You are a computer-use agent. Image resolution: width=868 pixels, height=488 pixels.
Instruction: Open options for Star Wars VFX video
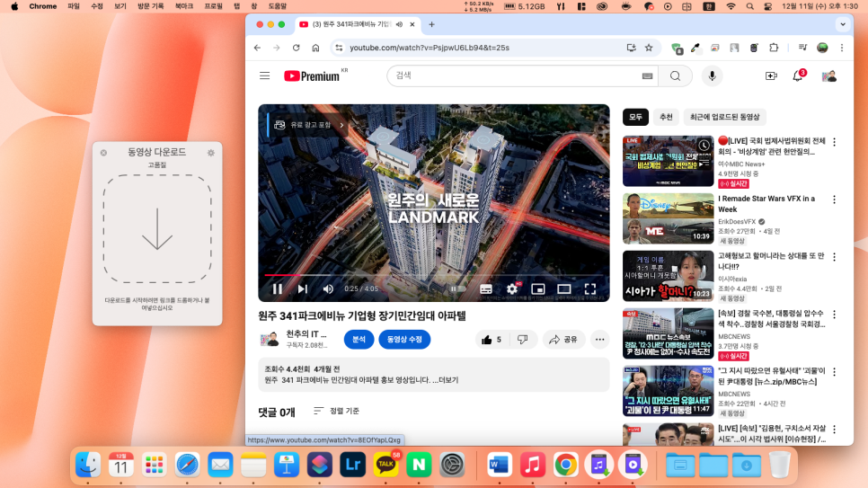pos(834,200)
